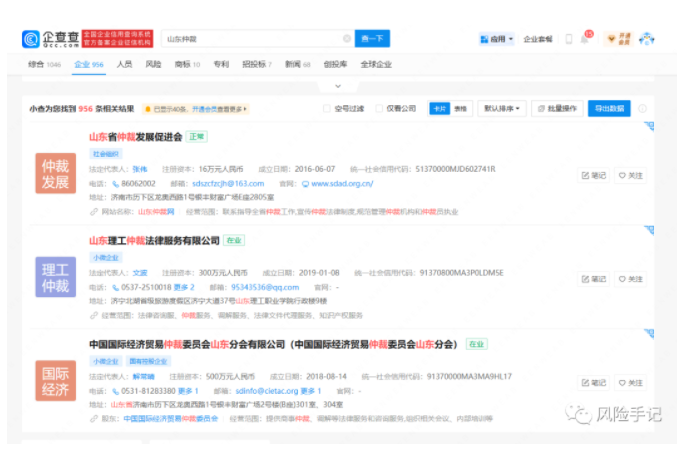Open shareholder 中国国际经济贸易仲裁委员会 link
677x452 pixels.
tap(171, 419)
